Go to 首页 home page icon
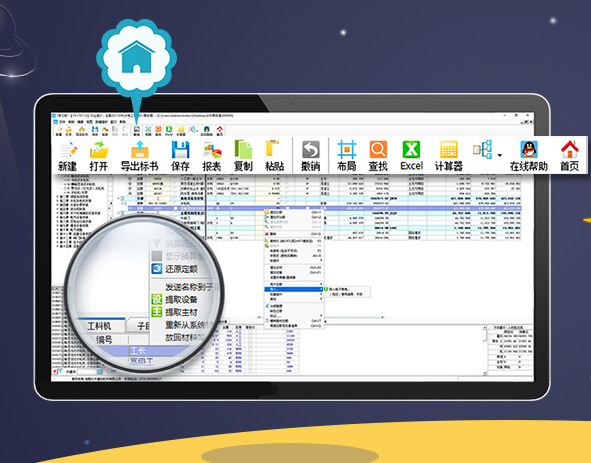The width and height of the screenshot is (591, 463). tap(570, 155)
